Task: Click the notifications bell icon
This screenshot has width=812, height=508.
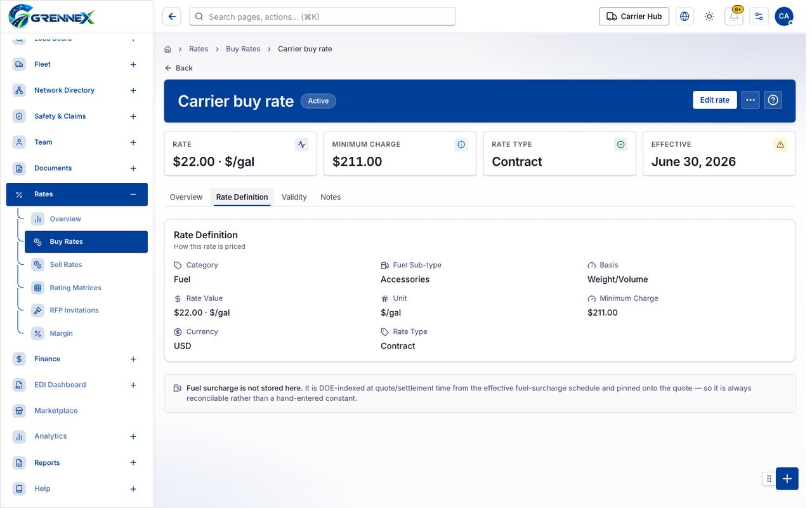Action: [734, 17]
